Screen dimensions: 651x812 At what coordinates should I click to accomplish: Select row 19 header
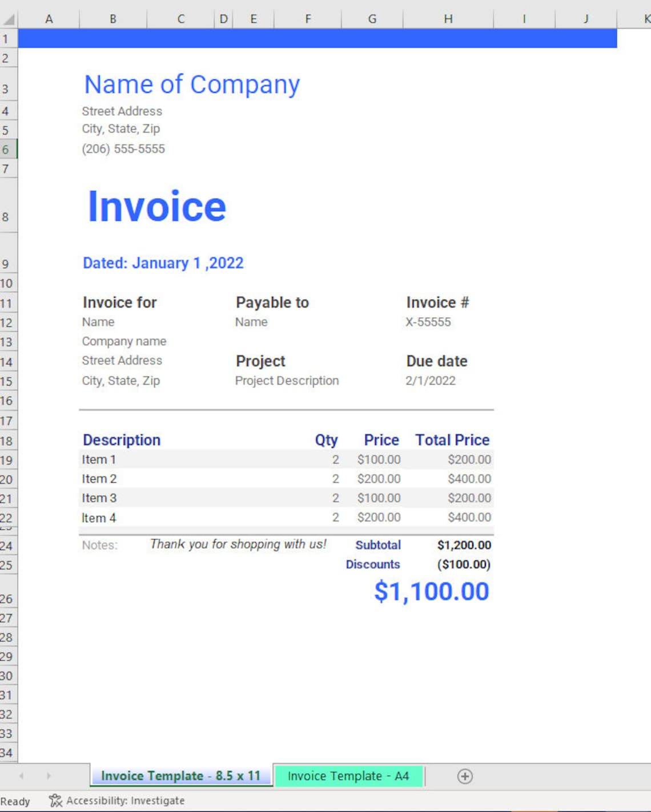(x=8, y=459)
